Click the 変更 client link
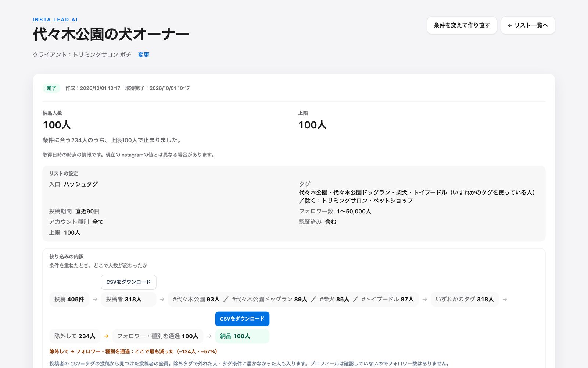 (x=143, y=54)
